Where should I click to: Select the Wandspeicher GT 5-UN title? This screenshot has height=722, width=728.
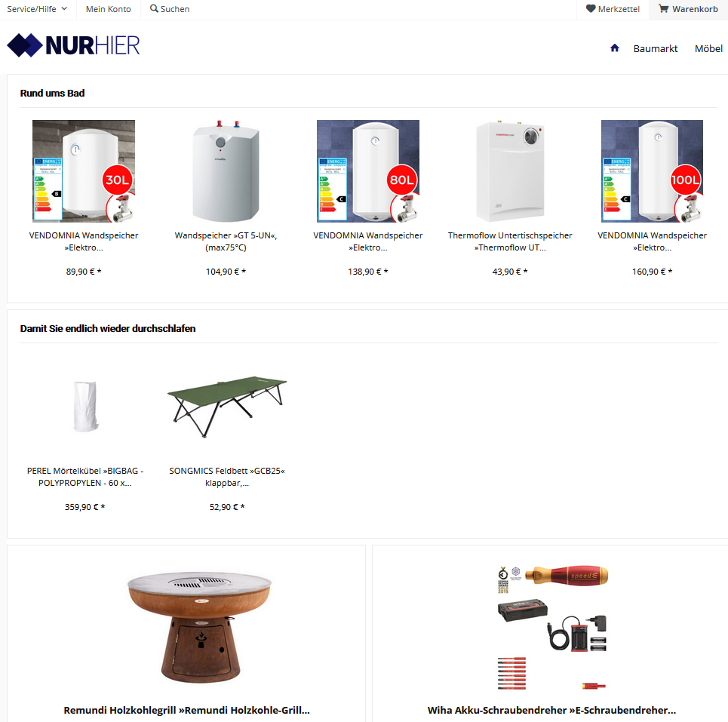click(226, 241)
